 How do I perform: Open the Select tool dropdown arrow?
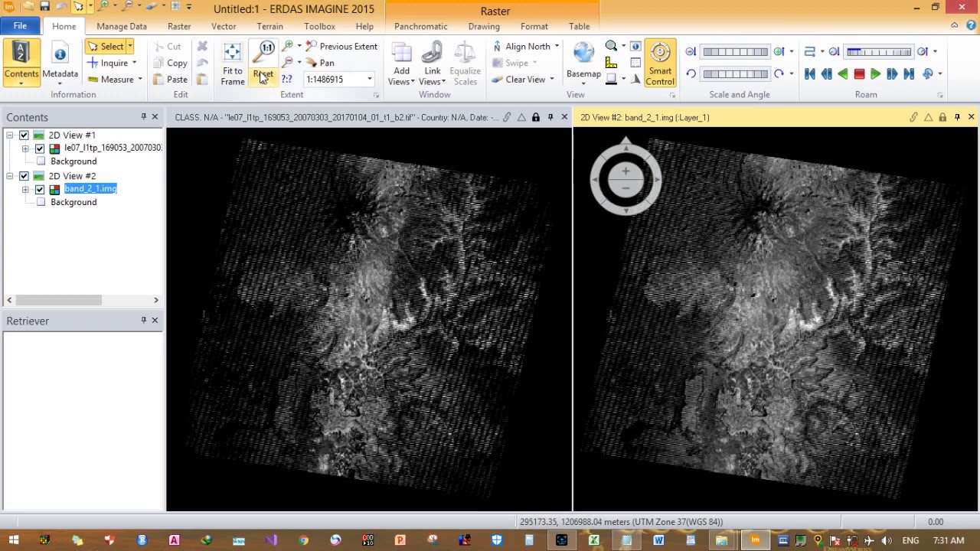pos(129,47)
